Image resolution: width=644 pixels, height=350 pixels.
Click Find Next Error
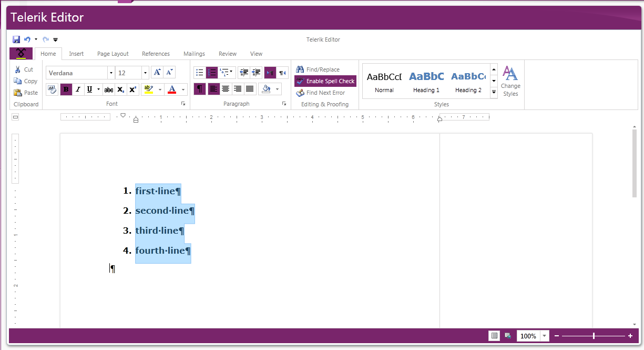point(321,93)
